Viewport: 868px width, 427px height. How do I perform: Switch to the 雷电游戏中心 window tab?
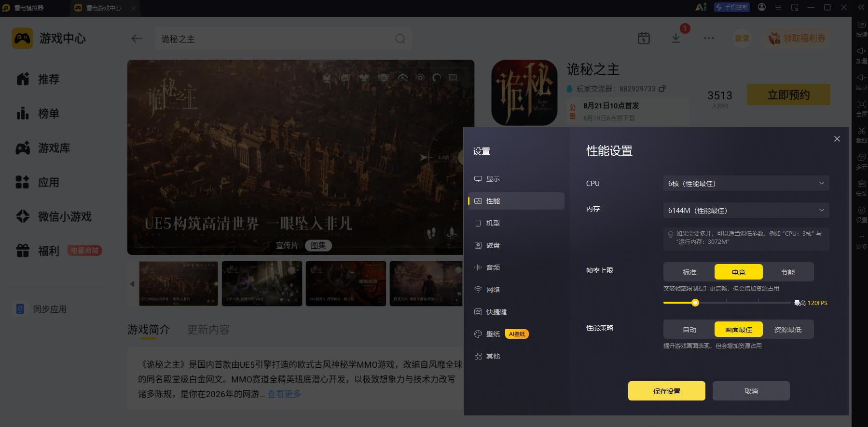tap(104, 8)
